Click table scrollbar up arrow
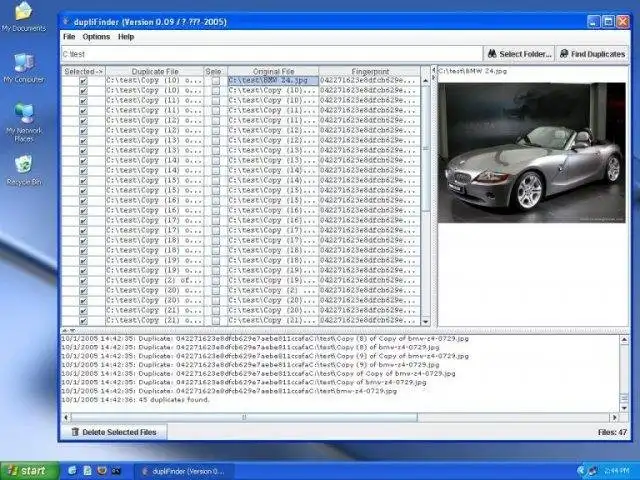Viewport: 640px width, 480px height. pyautogui.click(x=425, y=81)
